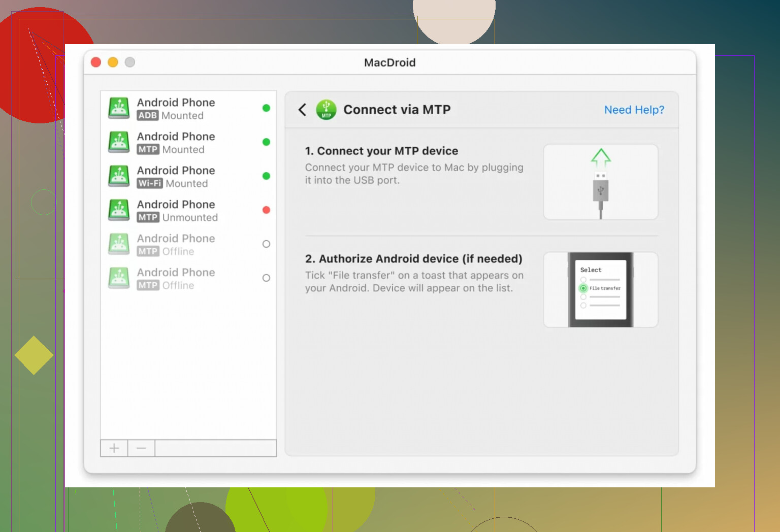Click the Wi-Fi badge in the device list
The height and width of the screenshot is (532, 780).
pyautogui.click(x=150, y=184)
